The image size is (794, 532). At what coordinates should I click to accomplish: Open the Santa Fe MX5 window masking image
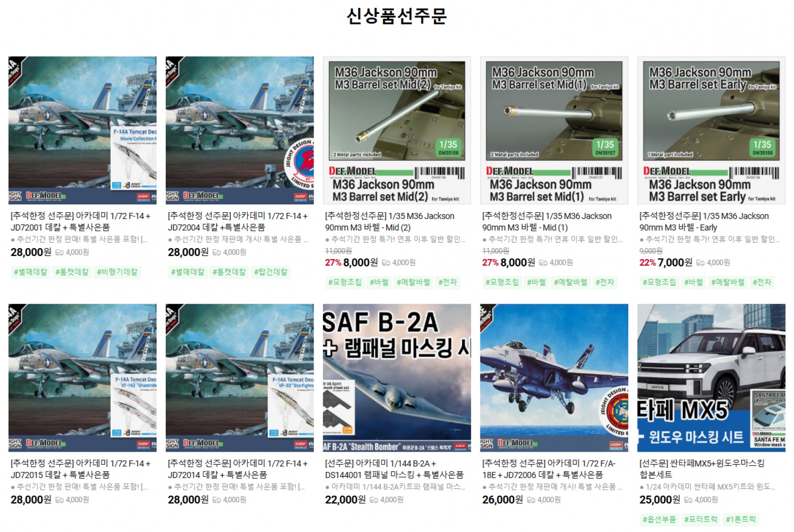[x=712, y=378]
